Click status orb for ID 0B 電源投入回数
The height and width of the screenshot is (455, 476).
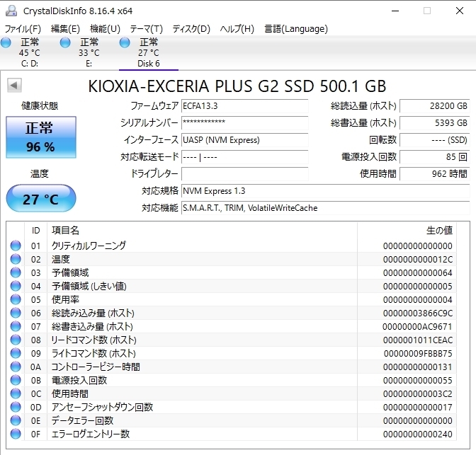(x=16, y=380)
